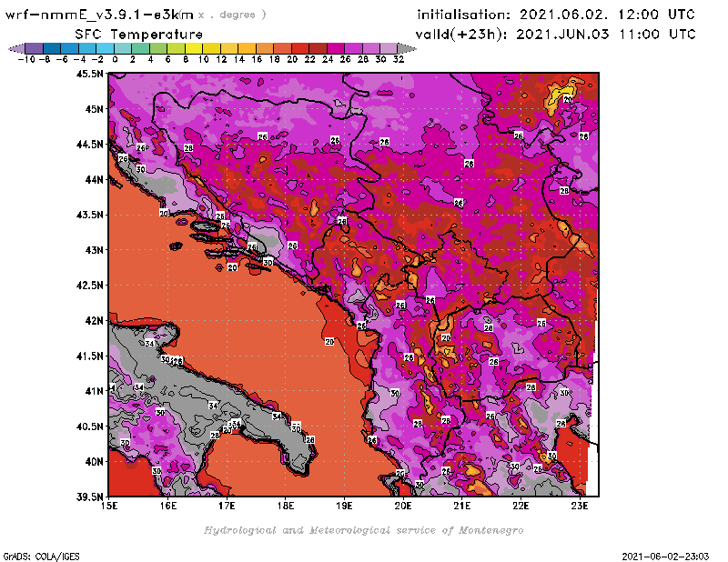Click the legend swatch between 22 and 24
This screenshot has width=728, height=562.
tap(318, 48)
